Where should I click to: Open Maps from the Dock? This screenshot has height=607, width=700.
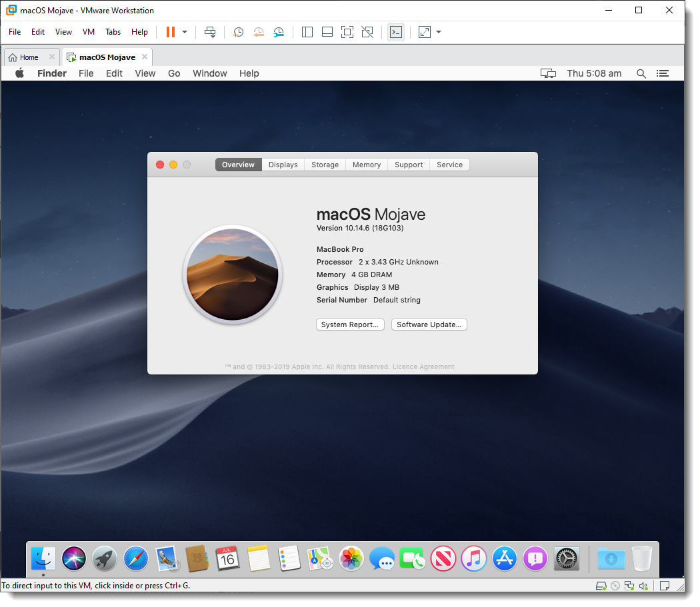coord(320,559)
